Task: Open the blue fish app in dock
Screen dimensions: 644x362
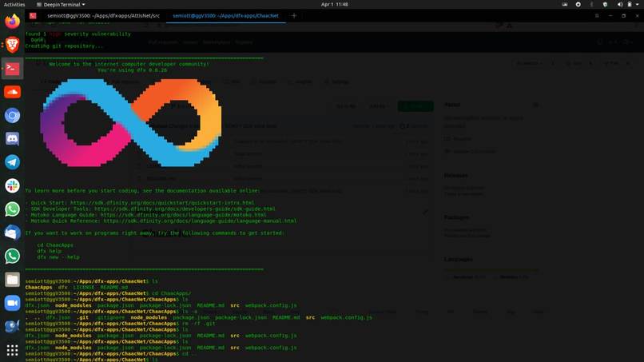Action: [x=12, y=326]
